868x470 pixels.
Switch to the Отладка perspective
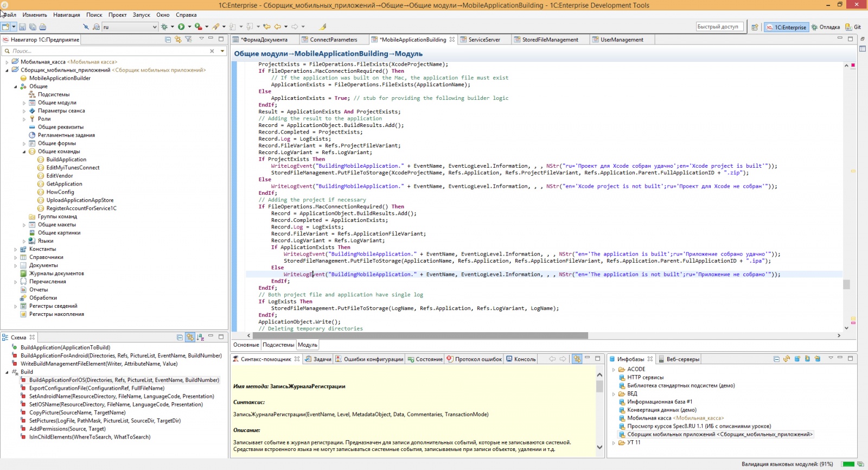pos(826,27)
